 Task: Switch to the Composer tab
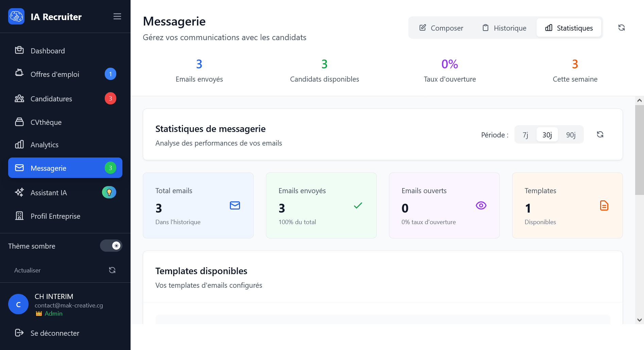click(x=441, y=28)
